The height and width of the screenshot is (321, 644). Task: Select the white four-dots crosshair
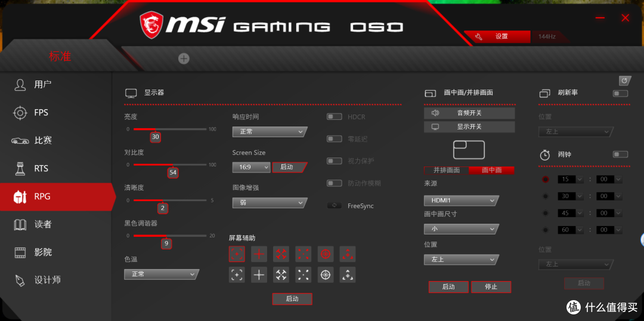pos(304,275)
